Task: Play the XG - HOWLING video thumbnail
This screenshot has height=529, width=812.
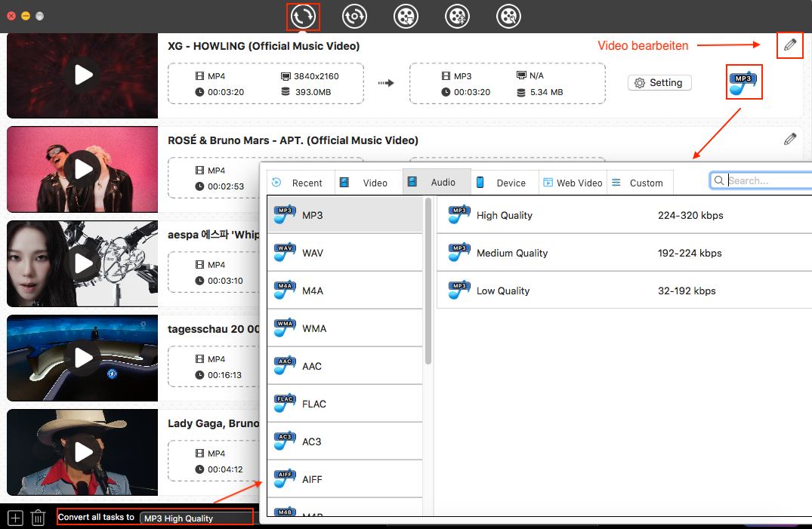Action: click(83, 75)
